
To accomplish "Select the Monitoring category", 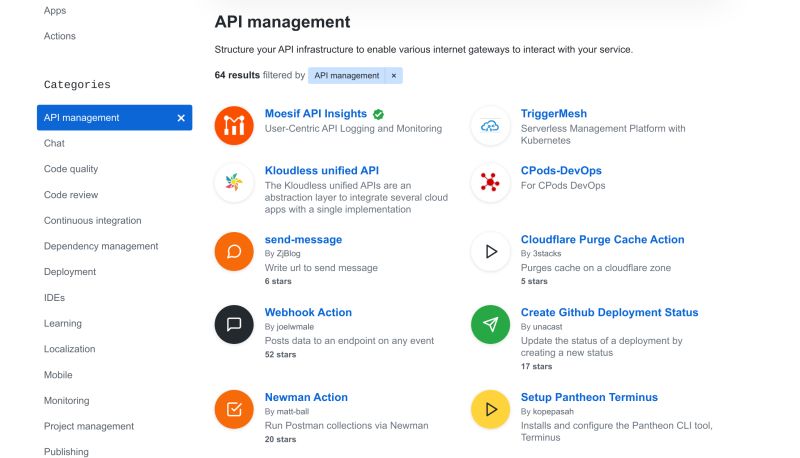I will coord(66,400).
